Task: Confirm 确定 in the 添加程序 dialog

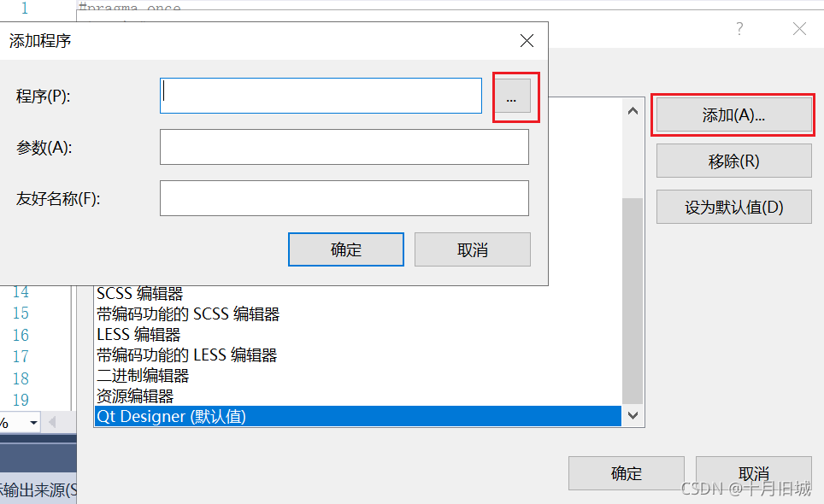Action: (346, 249)
